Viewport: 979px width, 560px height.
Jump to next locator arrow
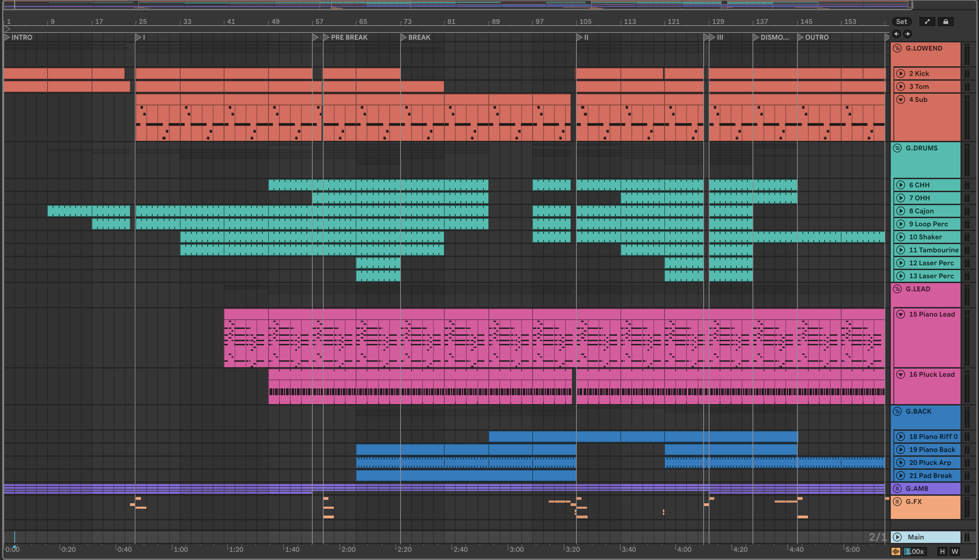tap(908, 34)
